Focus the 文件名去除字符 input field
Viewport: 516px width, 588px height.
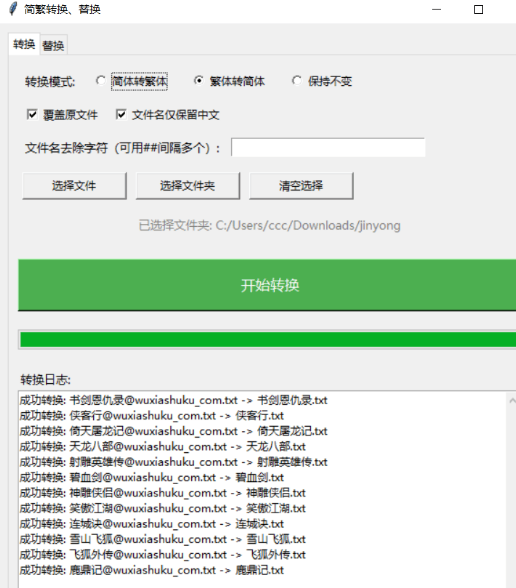(x=328, y=147)
